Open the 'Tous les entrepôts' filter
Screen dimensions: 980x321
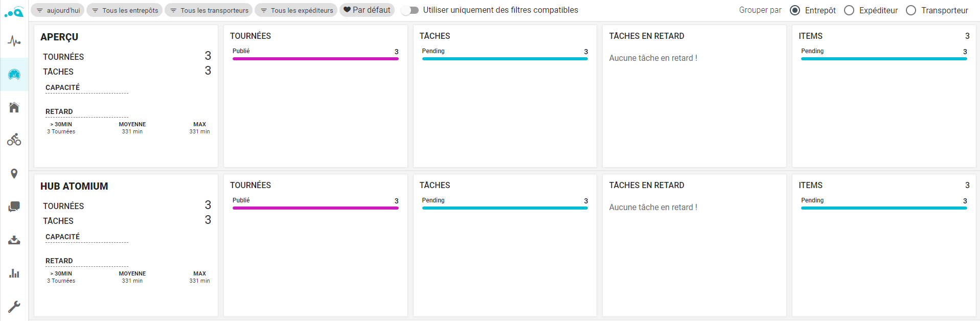tap(125, 10)
